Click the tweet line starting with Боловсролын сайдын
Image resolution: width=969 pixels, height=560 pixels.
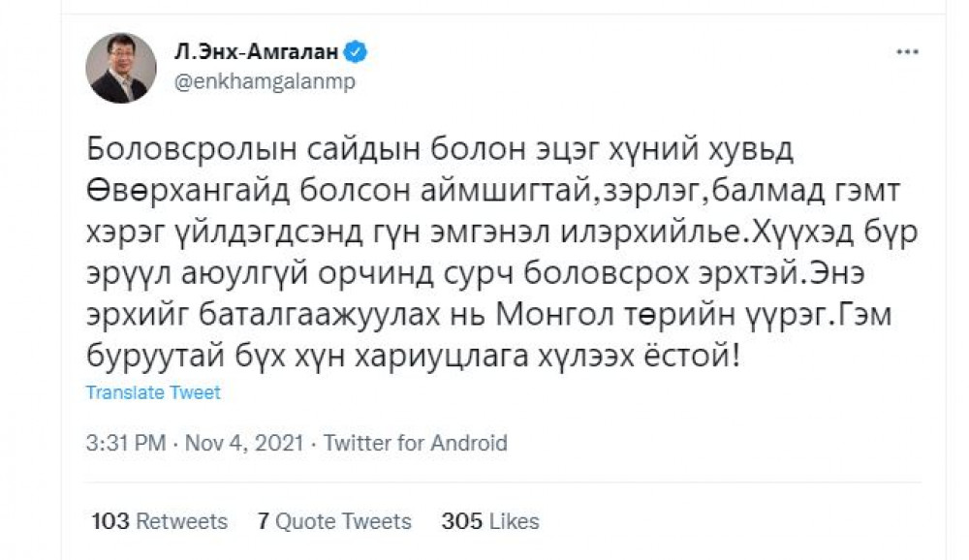(x=439, y=150)
